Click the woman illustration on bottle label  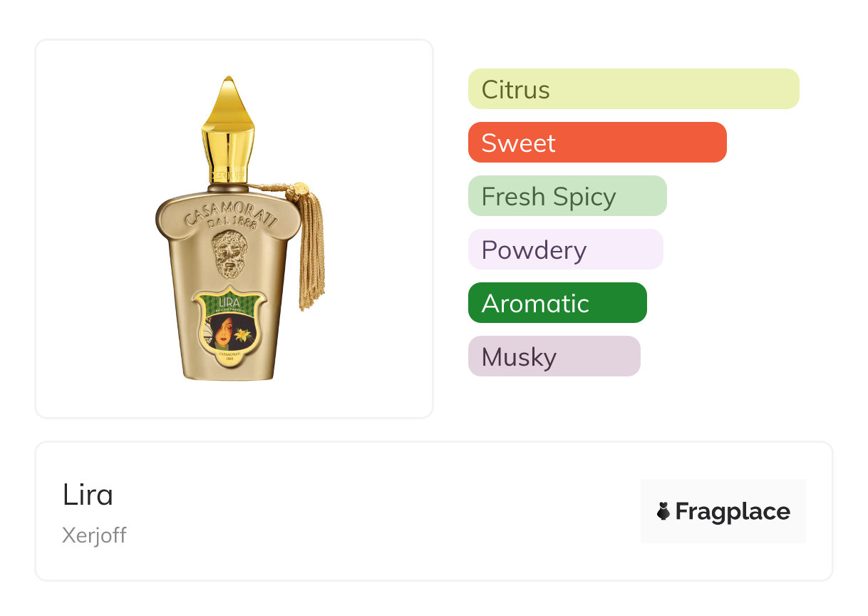220,332
